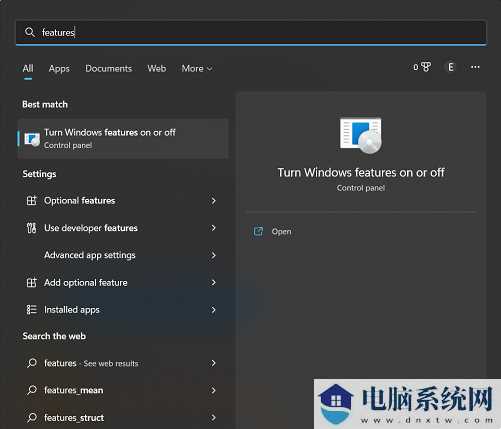Image resolution: width=501 pixels, height=429 pixels.
Task: Expand the features_mean chevron
Action: point(213,390)
